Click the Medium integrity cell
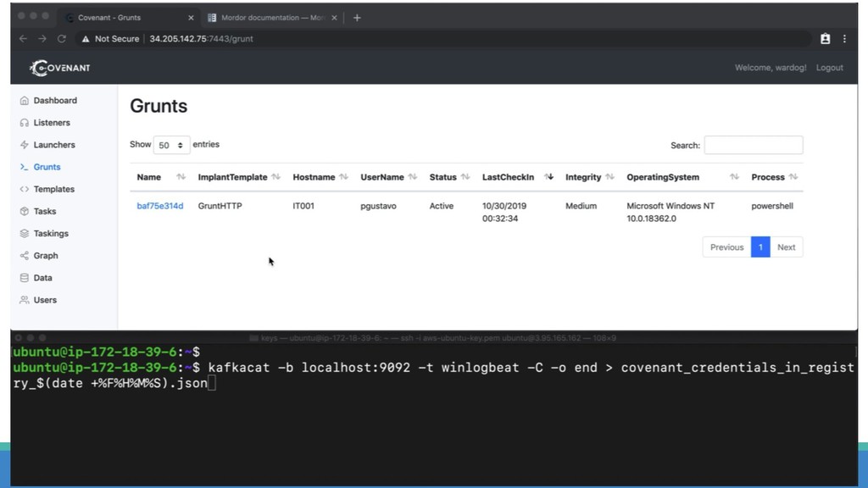This screenshot has height=488, width=868. (x=581, y=206)
